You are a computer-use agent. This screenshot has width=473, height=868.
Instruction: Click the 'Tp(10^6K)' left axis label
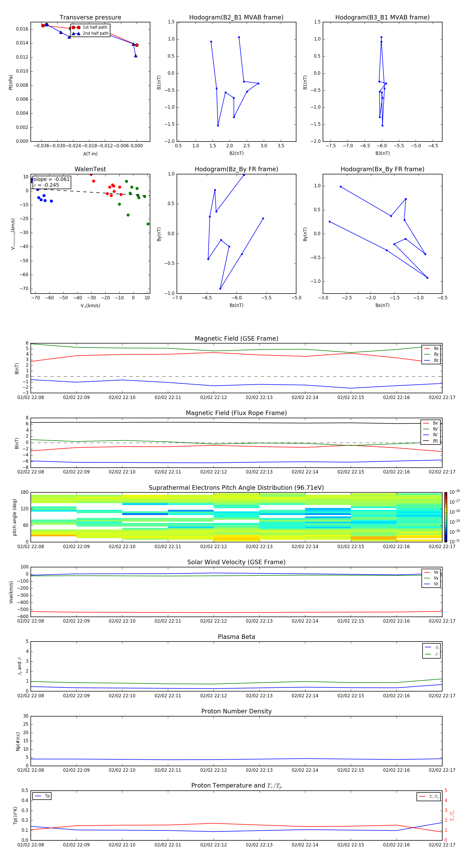click(16, 815)
